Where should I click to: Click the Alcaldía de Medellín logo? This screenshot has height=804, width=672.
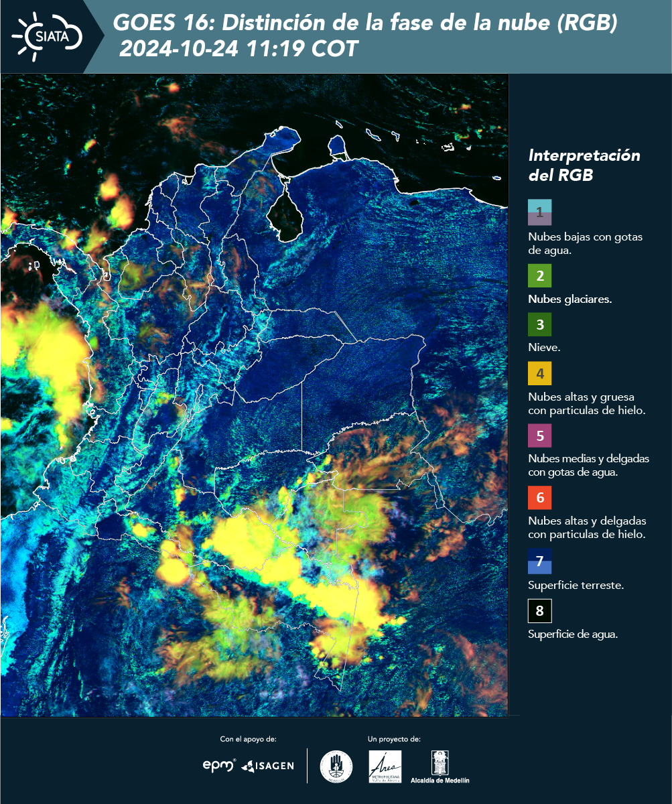click(x=440, y=766)
